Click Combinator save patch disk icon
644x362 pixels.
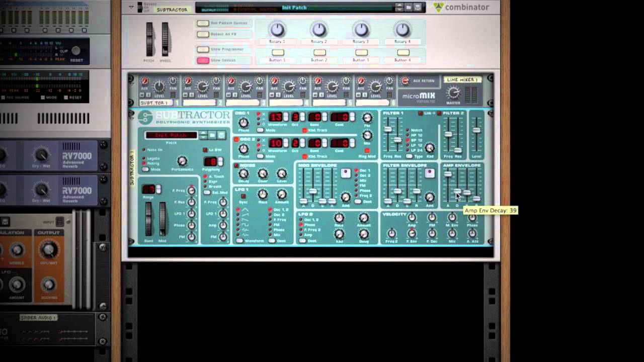pos(418,7)
